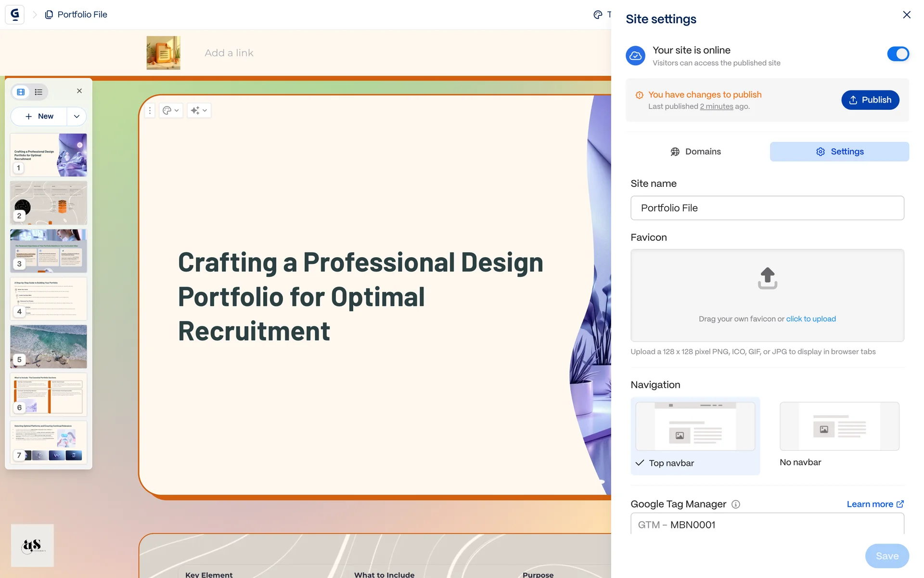
Task: Expand the New card dropdown arrow
Action: coord(77,117)
